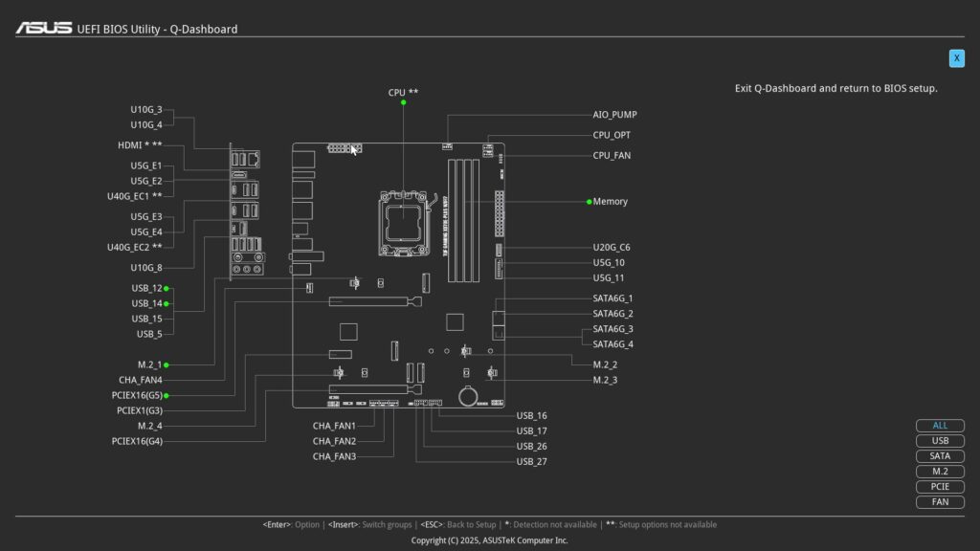
Task: Select the M.2 filter button
Action: tap(940, 472)
